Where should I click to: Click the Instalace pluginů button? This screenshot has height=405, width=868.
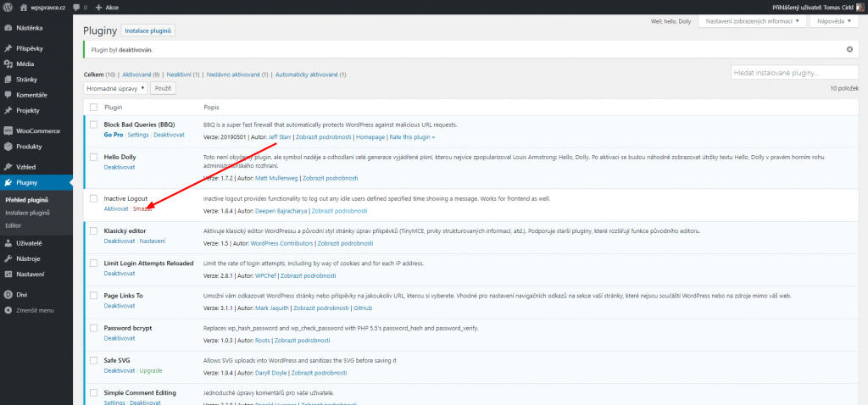[x=148, y=31]
